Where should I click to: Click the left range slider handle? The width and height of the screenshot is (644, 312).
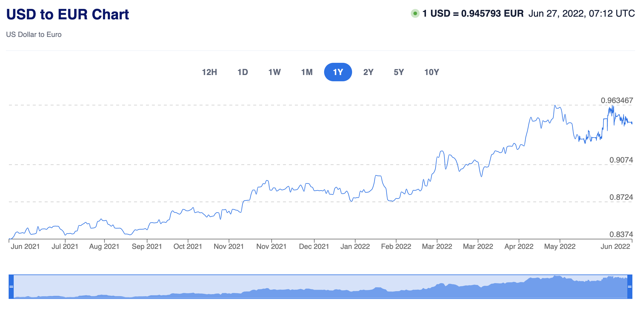click(x=11, y=287)
